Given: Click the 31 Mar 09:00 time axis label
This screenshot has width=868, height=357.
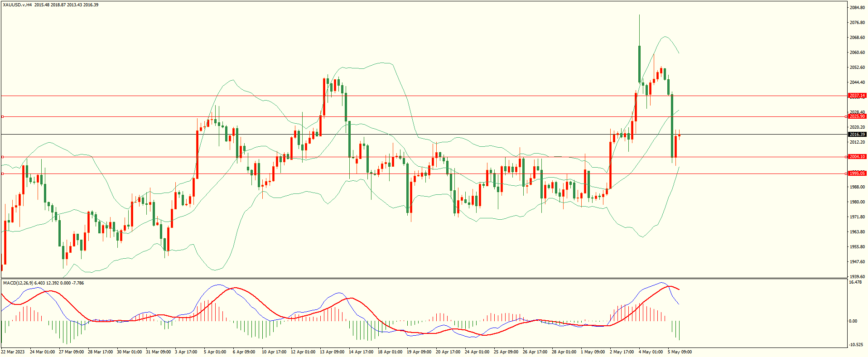Looking at the screenshot, I should point(158,352).
